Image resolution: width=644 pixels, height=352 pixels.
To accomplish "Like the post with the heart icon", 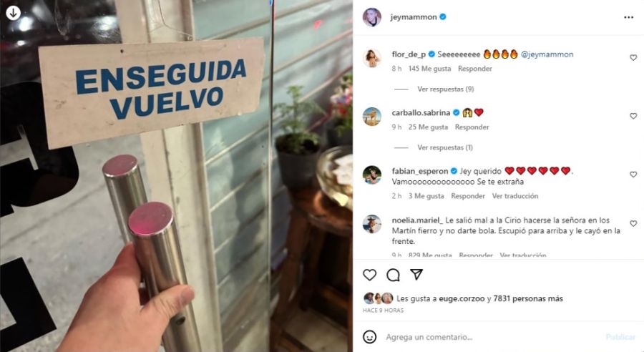I will pyautogui.click(x=370, y=275).
